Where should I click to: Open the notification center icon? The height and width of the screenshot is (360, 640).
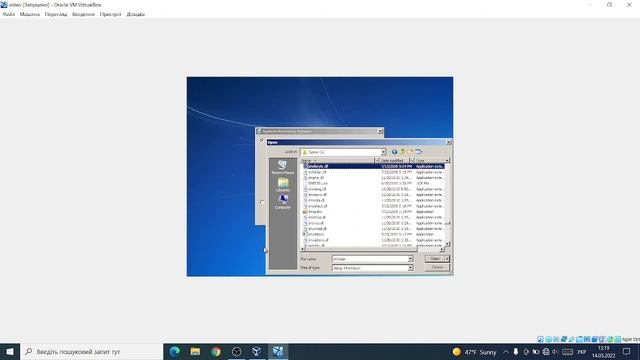pyautogui.click(x=627, y=352)
